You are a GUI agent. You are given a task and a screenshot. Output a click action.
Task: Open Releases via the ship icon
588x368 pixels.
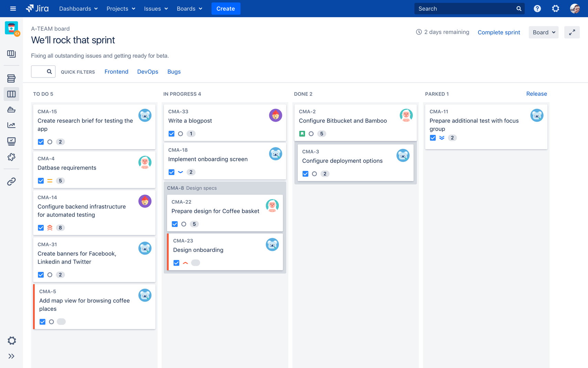pyautogui.click(x=11, y=110)
